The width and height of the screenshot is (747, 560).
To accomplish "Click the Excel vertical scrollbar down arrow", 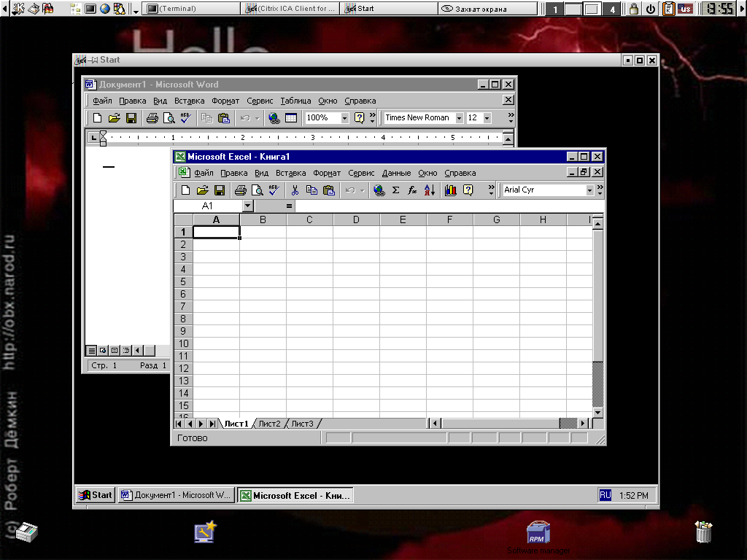I will click(597, 413).
